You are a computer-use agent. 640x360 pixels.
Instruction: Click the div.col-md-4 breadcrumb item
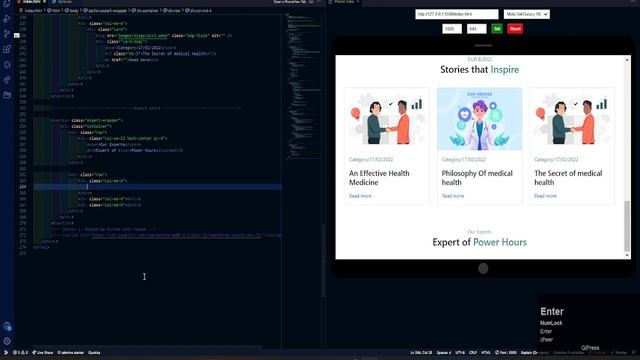click(198, 10)
